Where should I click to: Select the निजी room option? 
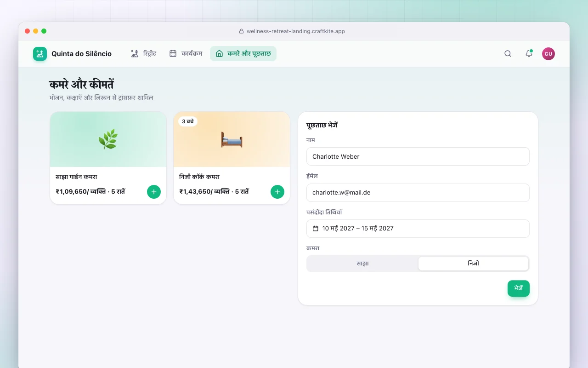pos(473,264)
